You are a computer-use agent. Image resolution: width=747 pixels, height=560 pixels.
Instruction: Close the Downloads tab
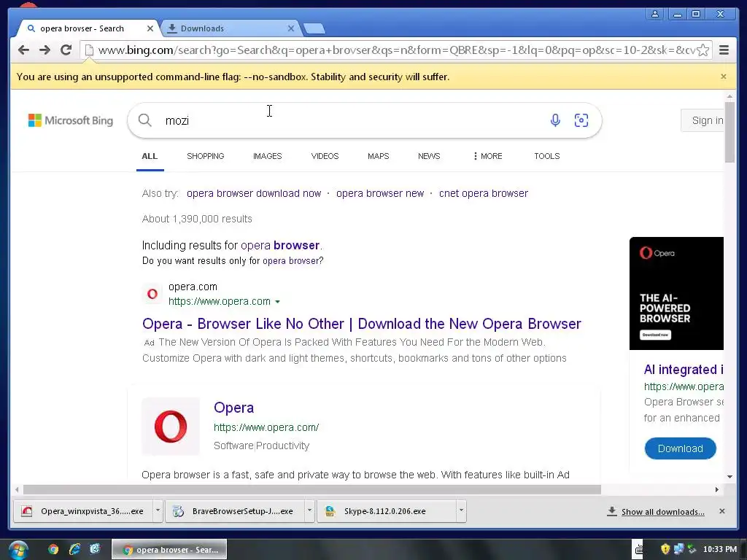click(x=290, y=28)
